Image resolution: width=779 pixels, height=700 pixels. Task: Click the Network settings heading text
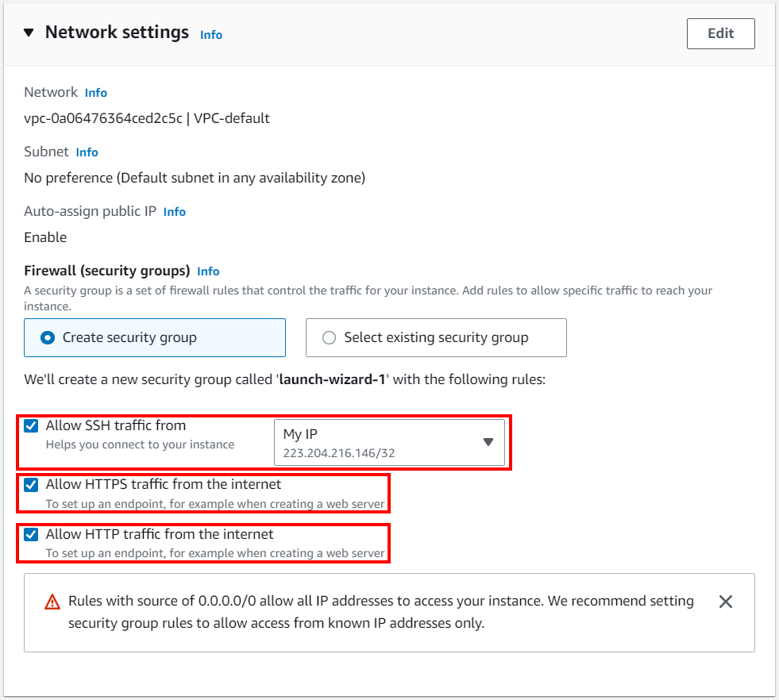pyautogui.click(x=117, y=33)
